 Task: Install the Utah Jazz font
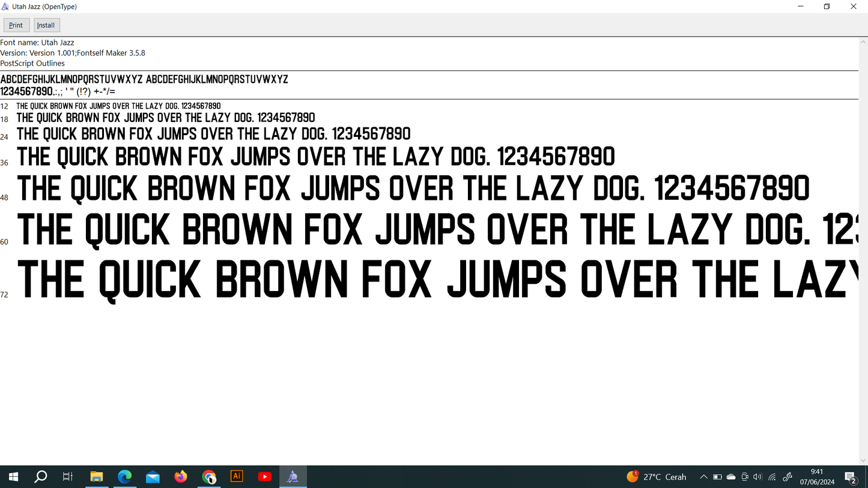46,25
